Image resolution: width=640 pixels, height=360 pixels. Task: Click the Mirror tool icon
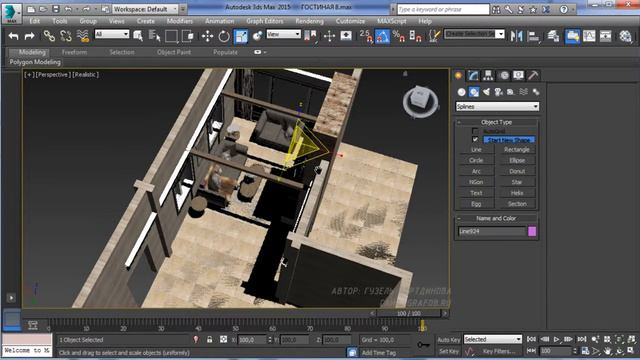point(516,36)
